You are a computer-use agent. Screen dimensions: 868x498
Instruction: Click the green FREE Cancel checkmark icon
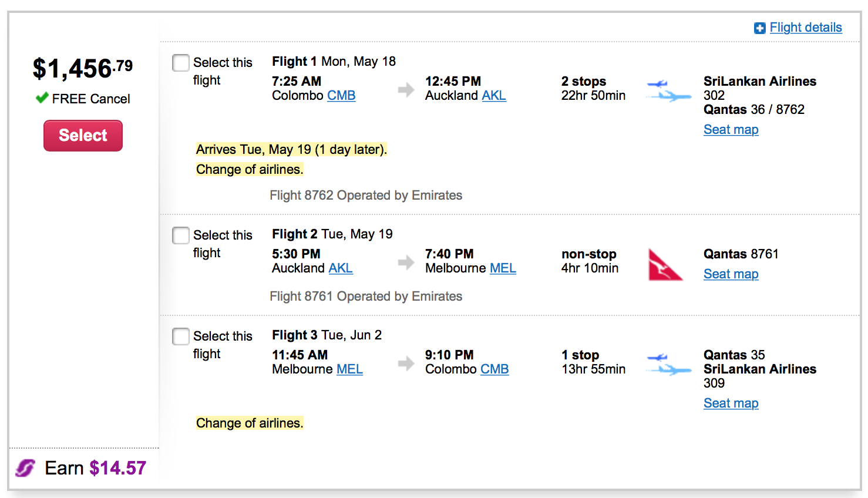point(42,98)
